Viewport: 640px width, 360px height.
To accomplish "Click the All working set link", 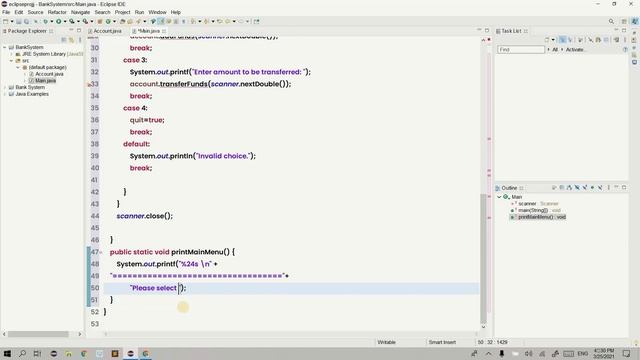I will 555,49.
